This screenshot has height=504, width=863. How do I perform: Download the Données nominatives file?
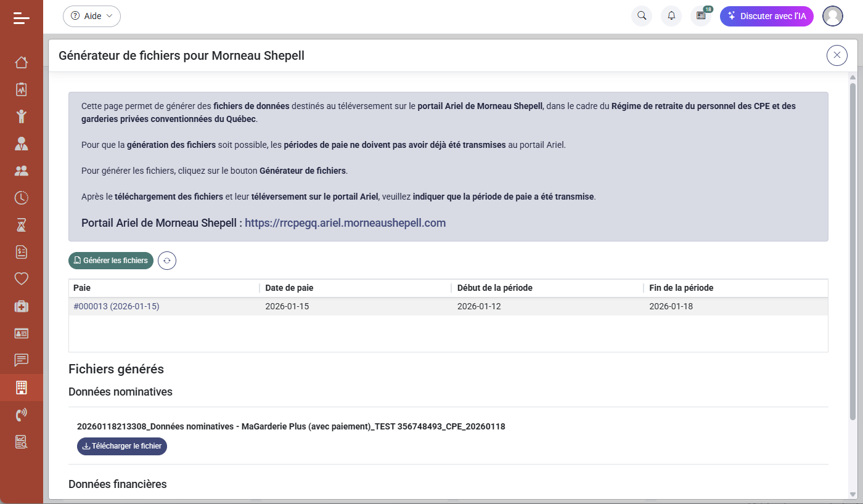[x=121, y=446]
